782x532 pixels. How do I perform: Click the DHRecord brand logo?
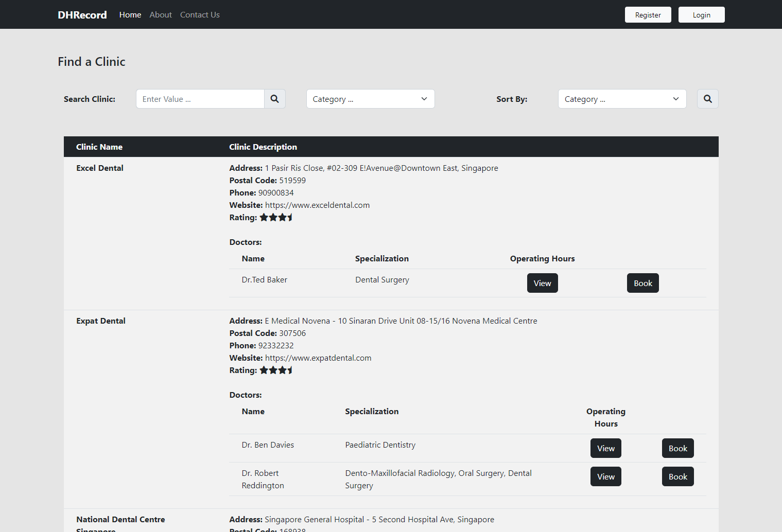[82, 15]
